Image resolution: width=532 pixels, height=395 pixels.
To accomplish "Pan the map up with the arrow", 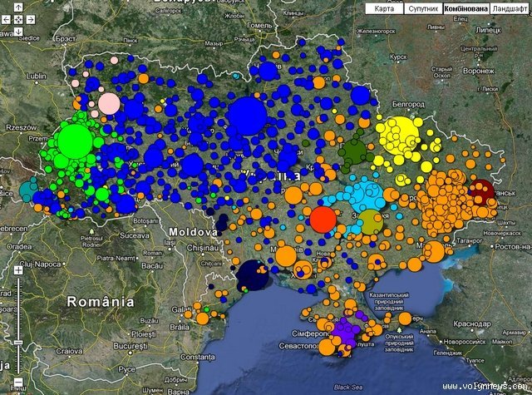I will pos(18,7).
